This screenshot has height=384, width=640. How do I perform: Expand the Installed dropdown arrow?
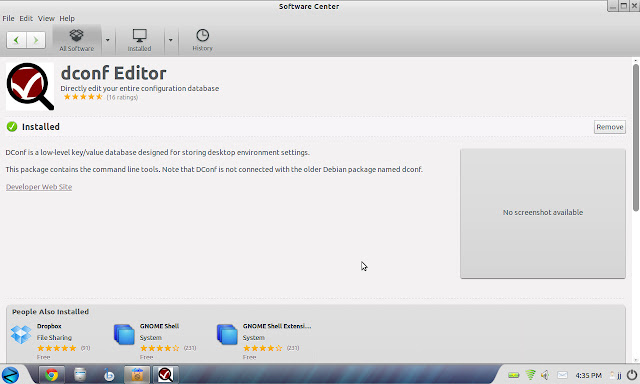point(171,40)
